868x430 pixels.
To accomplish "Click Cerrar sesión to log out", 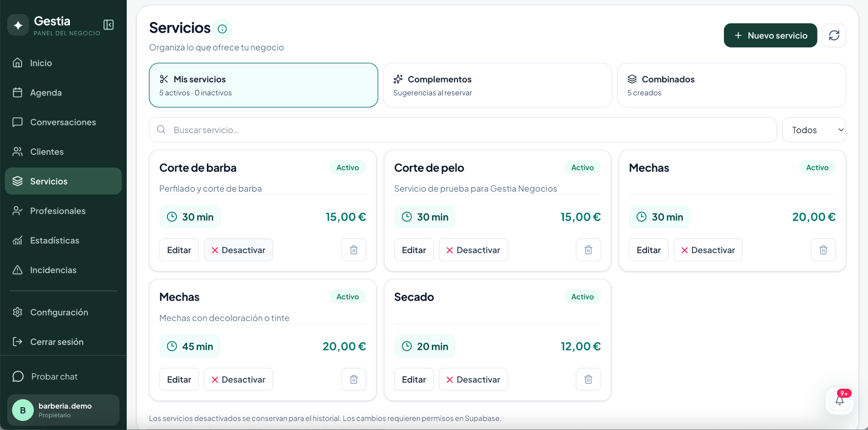I will click(x=63, y=342).
